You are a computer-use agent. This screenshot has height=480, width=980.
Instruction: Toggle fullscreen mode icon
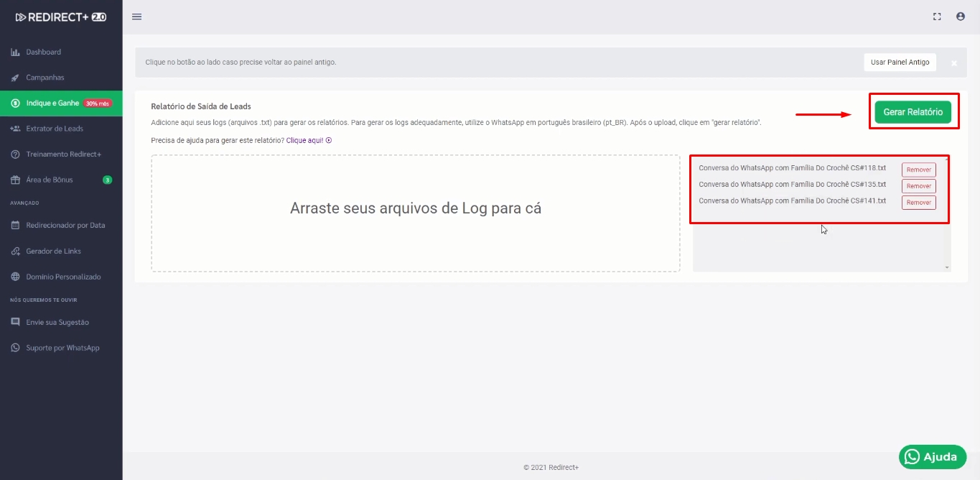pyautogui.click(x=937, y=17)
